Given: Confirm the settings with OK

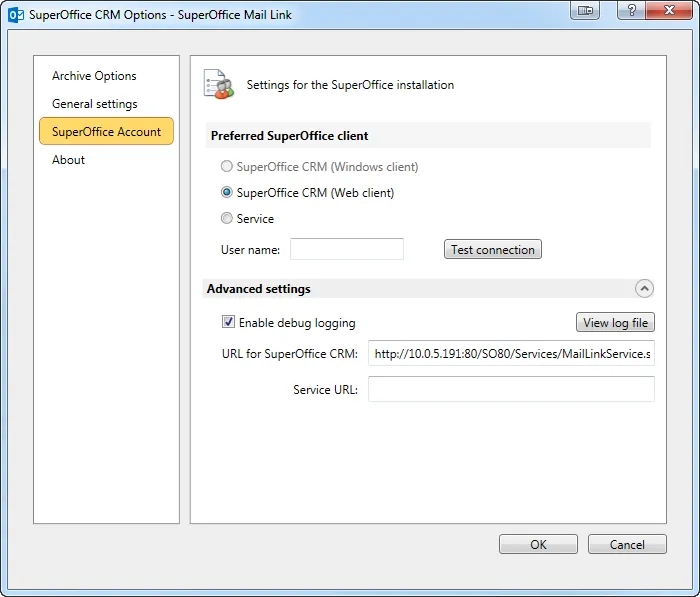Looking at the screenshot, I should tap(538, 545).
